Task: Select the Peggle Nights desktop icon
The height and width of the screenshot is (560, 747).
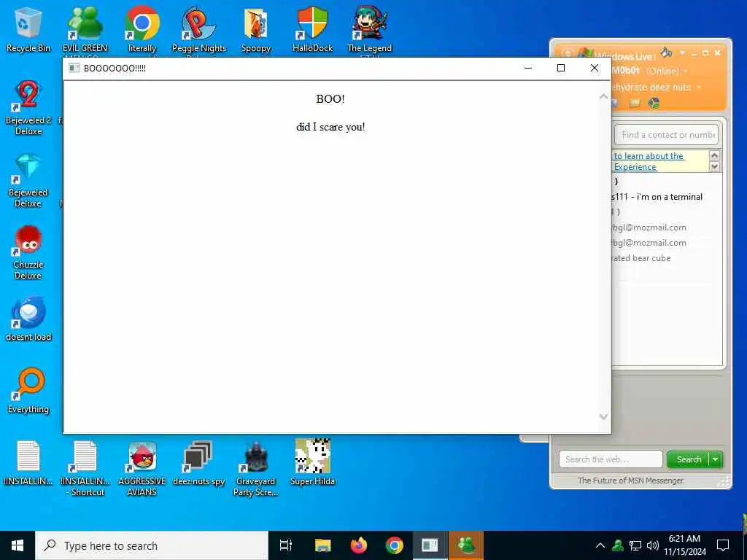Action: click(198, 29)
